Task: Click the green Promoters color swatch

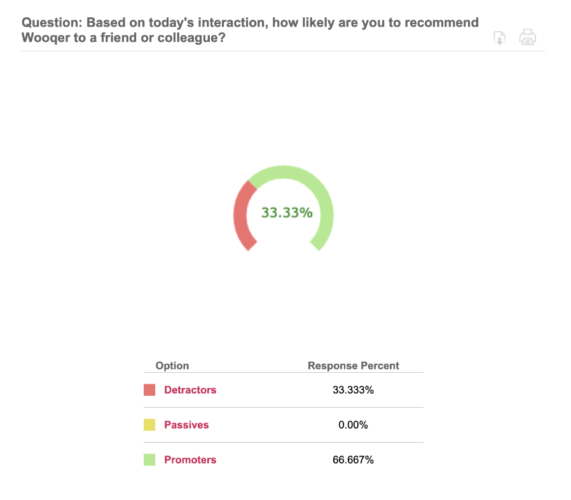Action: pyautogui.click(x=149, y=460)
